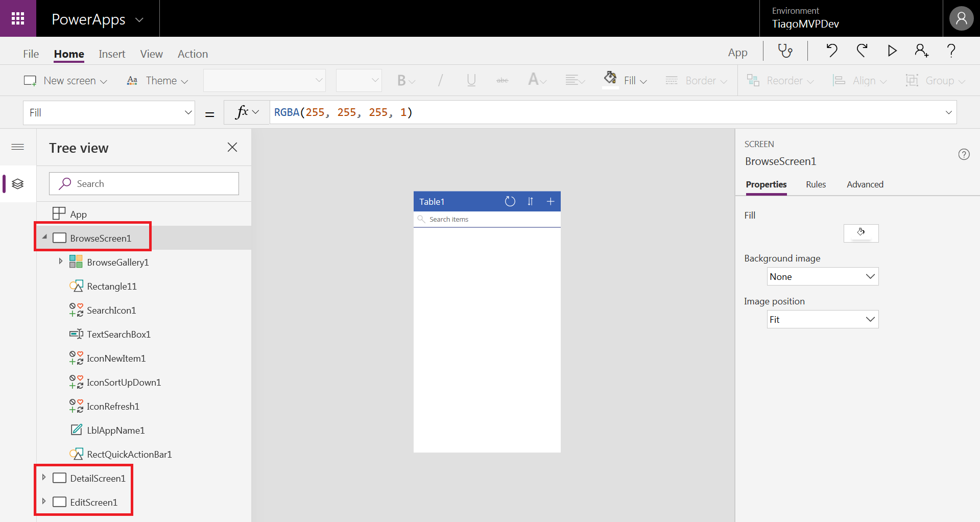Click the plus icon in Table1 header
Viewport: 980px width, 522px height.
551,202
